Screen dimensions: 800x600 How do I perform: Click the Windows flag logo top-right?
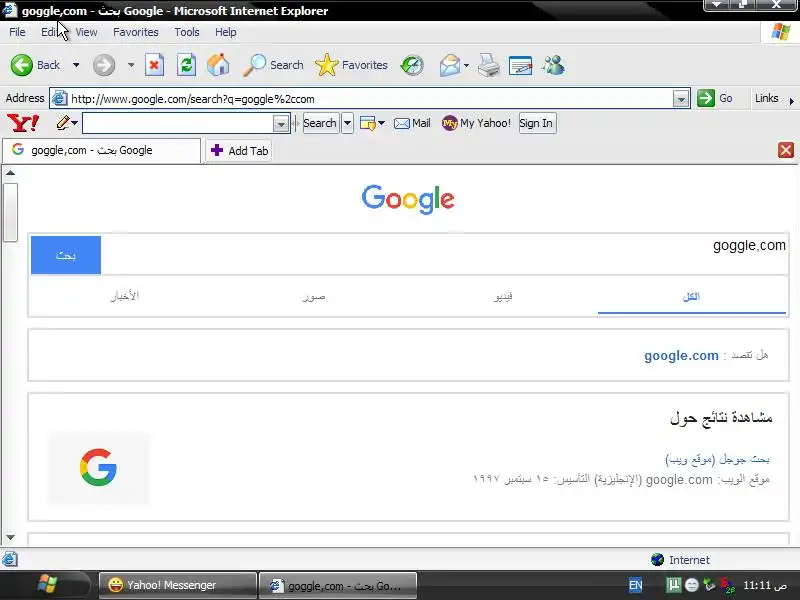pos(781,32)
